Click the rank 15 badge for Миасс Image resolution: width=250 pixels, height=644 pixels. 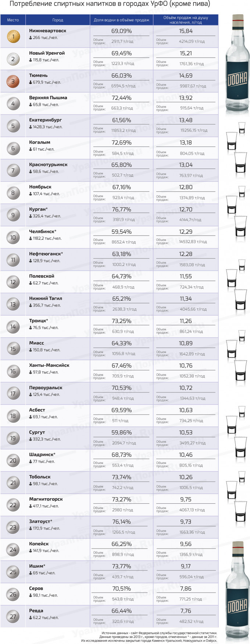pos(13,349)
